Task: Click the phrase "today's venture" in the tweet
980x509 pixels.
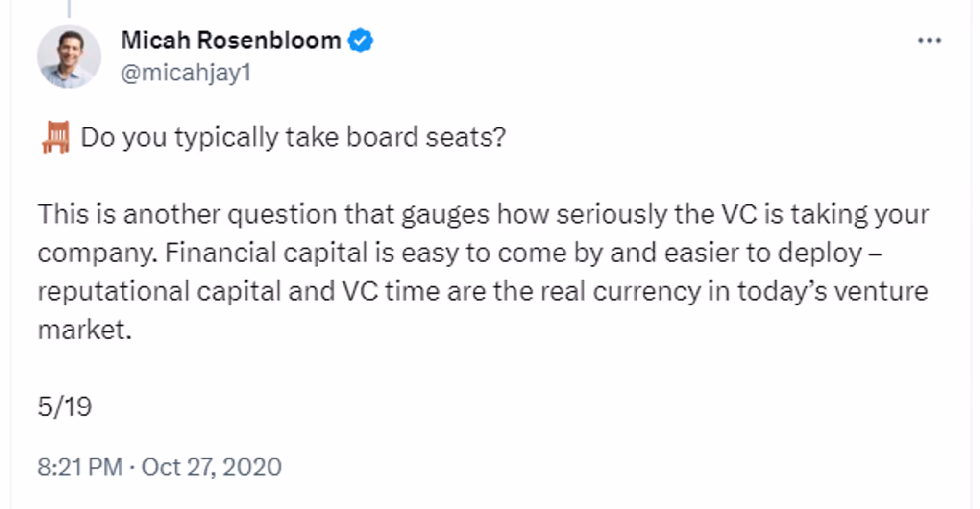Action: (x=833, y=291)
